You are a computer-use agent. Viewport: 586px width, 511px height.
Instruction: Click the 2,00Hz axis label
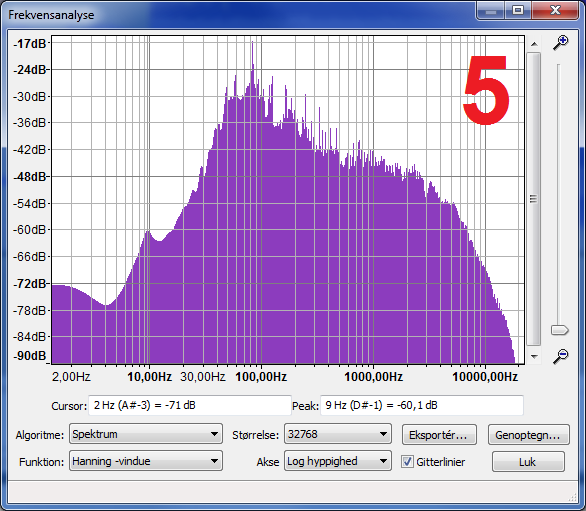[x=71, y=376]
